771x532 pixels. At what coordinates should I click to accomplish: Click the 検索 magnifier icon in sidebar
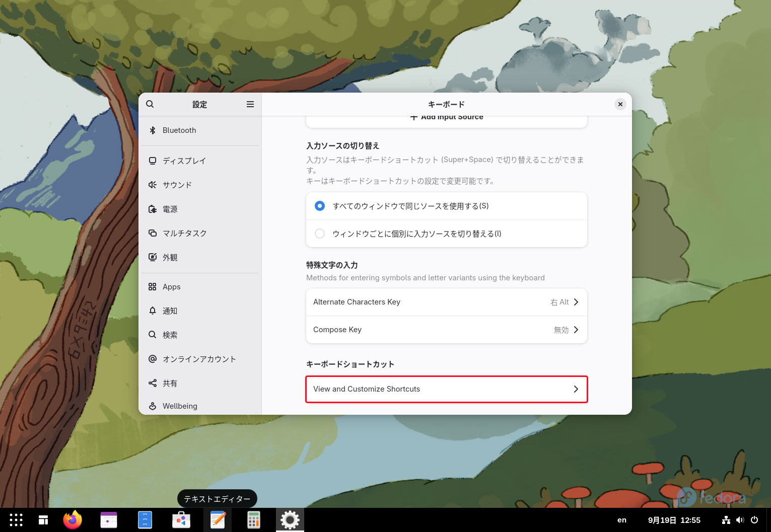pos(153,335)
